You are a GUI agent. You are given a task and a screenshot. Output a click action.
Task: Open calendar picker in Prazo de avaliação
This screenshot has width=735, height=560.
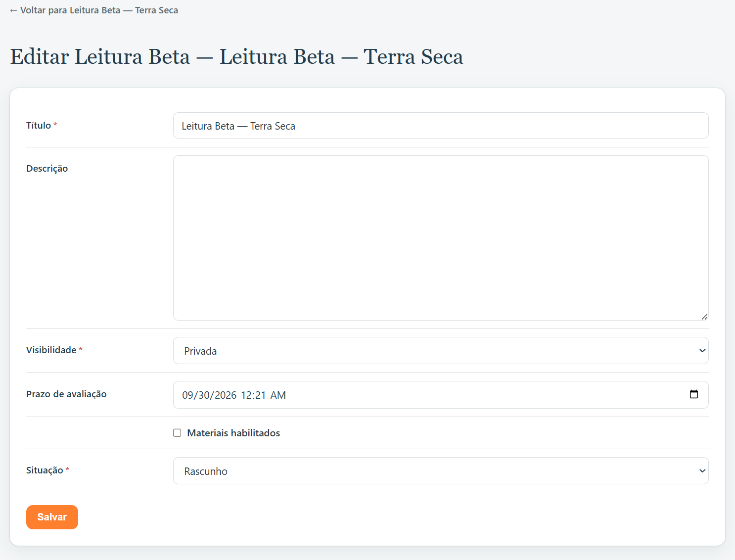click(693, 394)
